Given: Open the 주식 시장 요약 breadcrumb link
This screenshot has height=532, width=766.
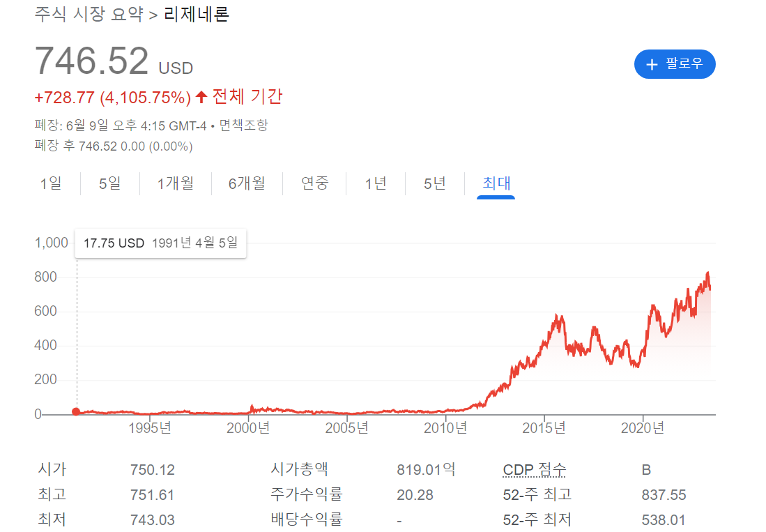Looking at the screenshot, I should 89,14.
